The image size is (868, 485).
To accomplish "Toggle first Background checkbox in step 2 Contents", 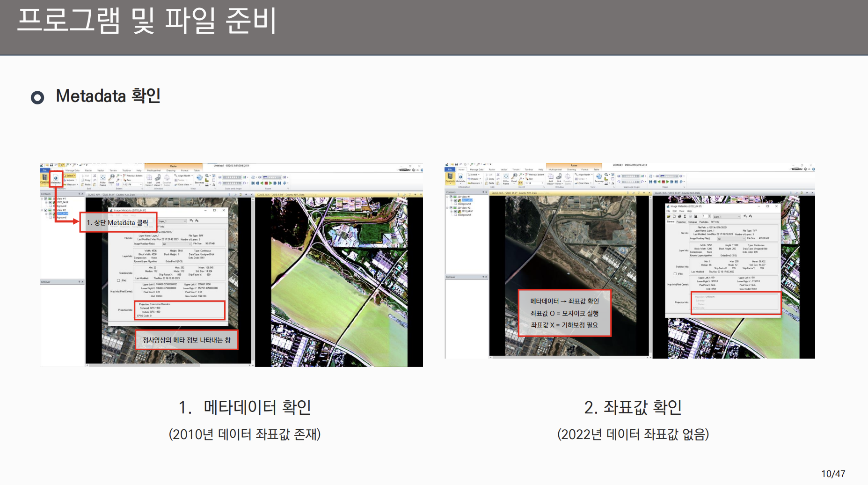I will pyautogui.click(x=456, y=204).
